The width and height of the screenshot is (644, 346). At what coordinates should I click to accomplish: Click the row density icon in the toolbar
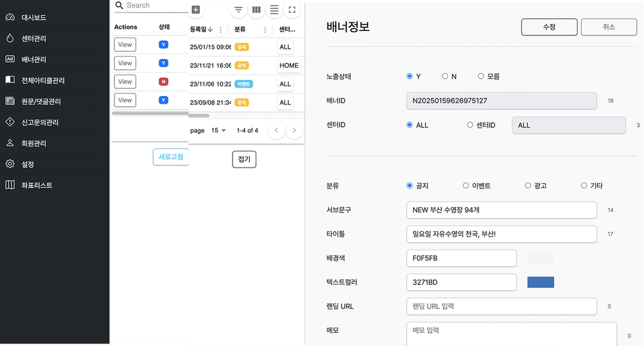(x=274, y=10)
